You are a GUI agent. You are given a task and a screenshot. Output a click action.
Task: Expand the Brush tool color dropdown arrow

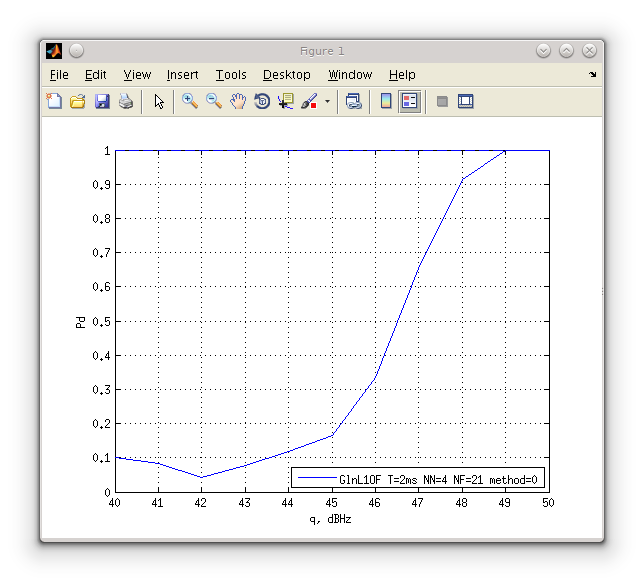327,102
